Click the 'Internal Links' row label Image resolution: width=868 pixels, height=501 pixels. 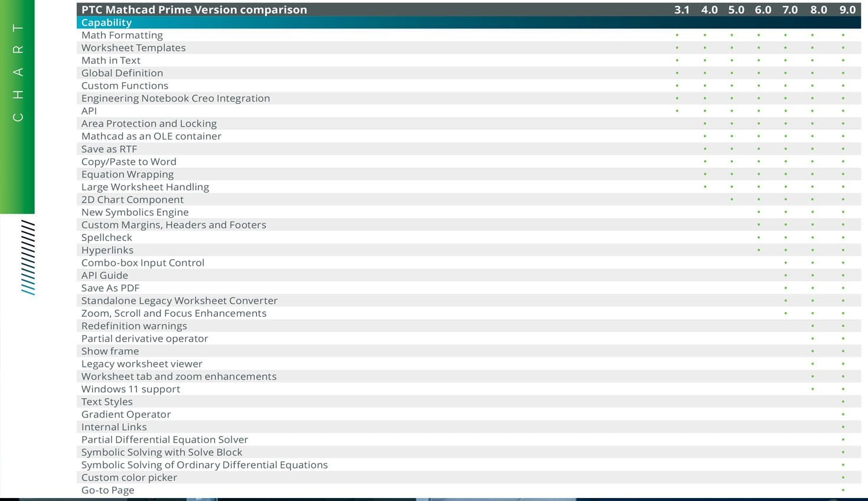pyautogui.click(x=114, y=427)
